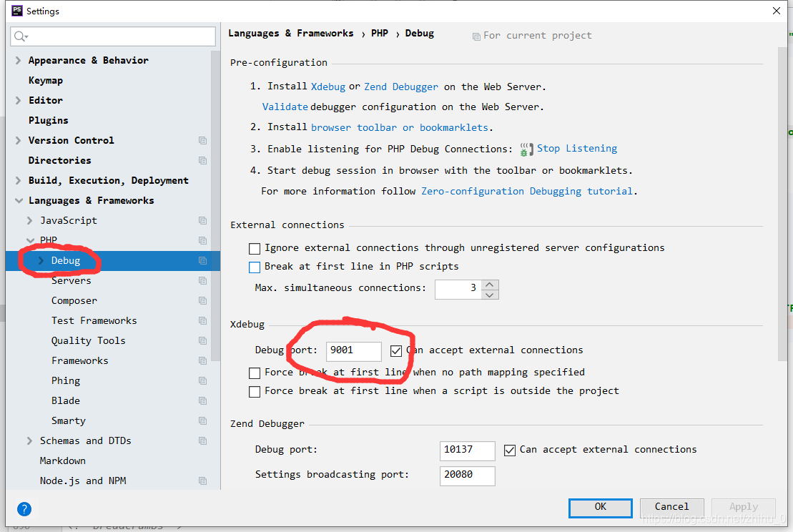This screenshot has height=532, width=793.
Task: Expand Build, Execution, Deployment section
Action: coord(18,180)
